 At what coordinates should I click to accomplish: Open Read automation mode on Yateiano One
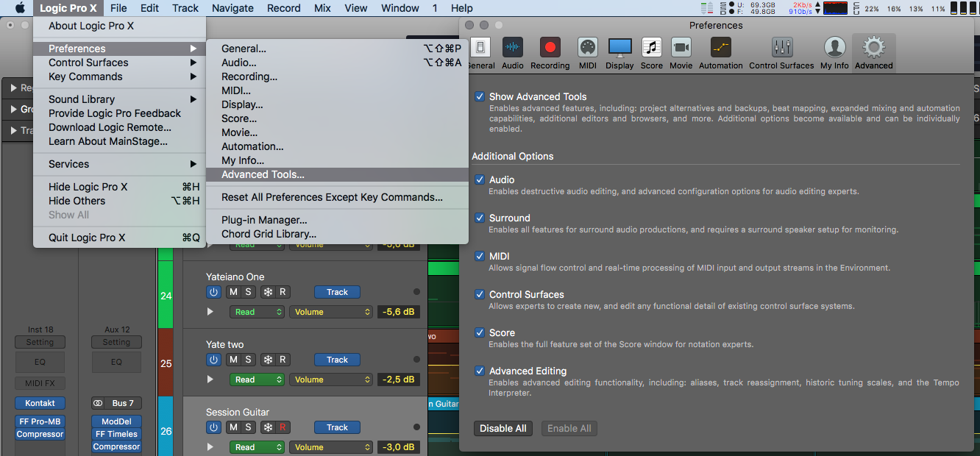pos(257,312)
